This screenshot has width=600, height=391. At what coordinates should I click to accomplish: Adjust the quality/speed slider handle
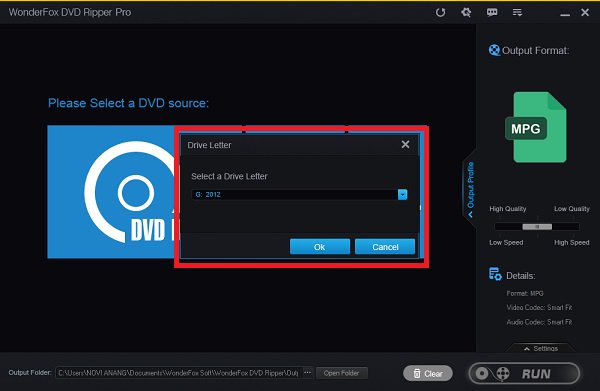tap(537, 226)
